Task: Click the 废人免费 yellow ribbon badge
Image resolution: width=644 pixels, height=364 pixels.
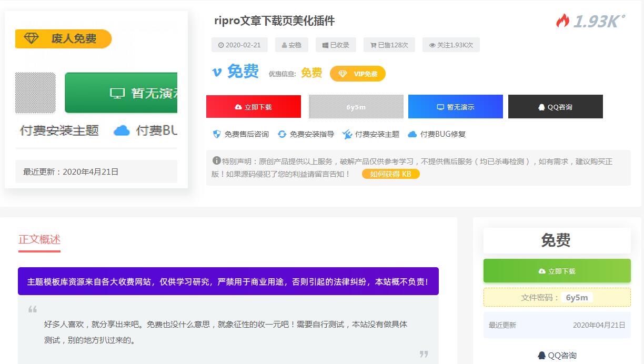Action: [x=63, y=38]
